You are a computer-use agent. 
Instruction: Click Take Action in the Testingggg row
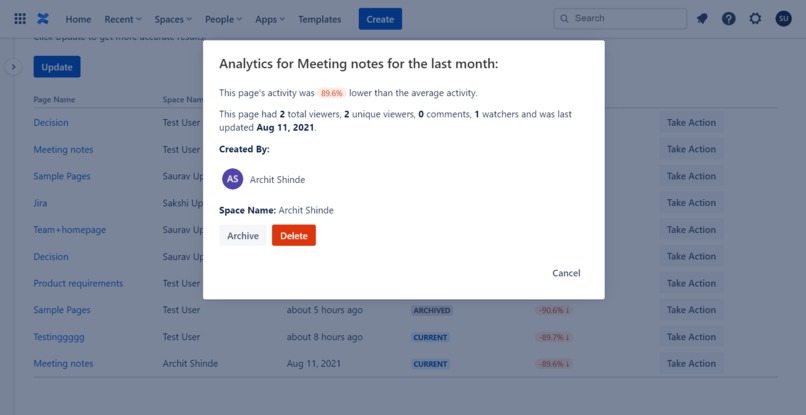click(691, 337)
